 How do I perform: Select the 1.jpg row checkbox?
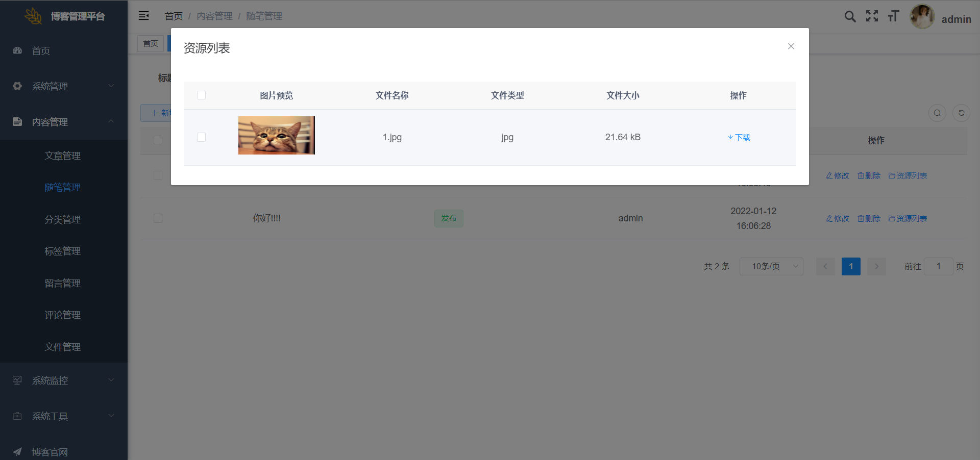click(x=201, y=137)
